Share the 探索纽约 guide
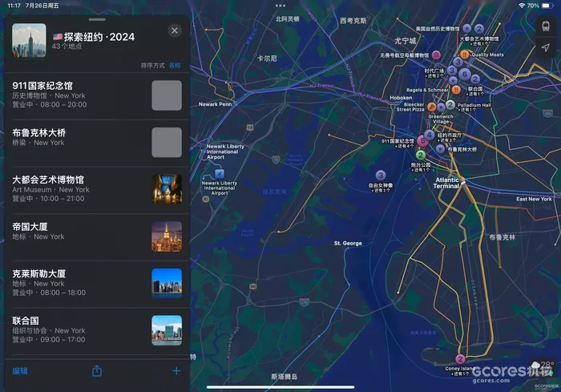This screenshot has height=392, width=561. pyautogui.click(x=97, y=371)
